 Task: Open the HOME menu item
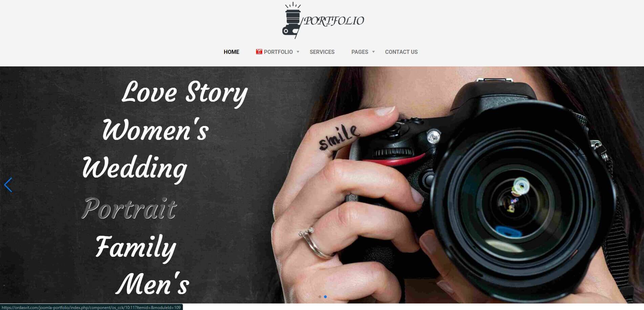click(x=231, y=52)
